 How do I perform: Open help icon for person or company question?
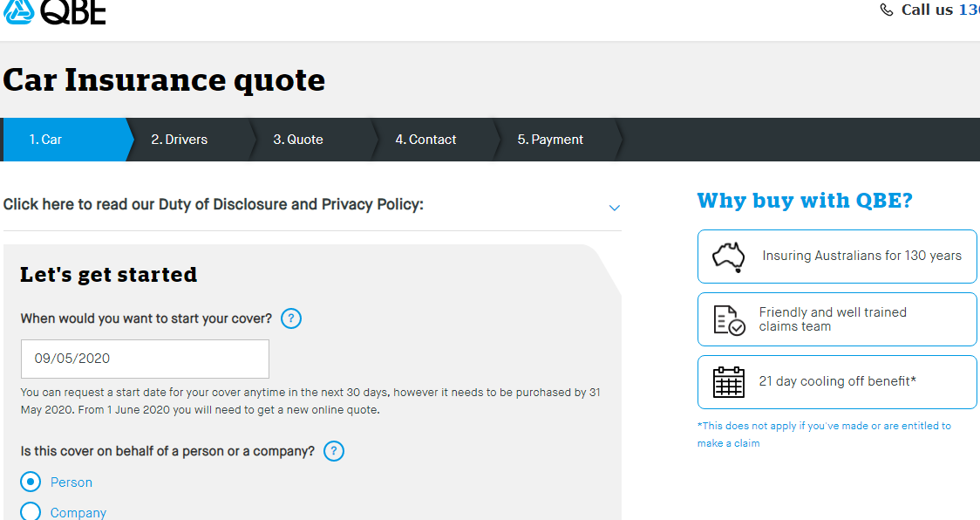tap(334, 451)
